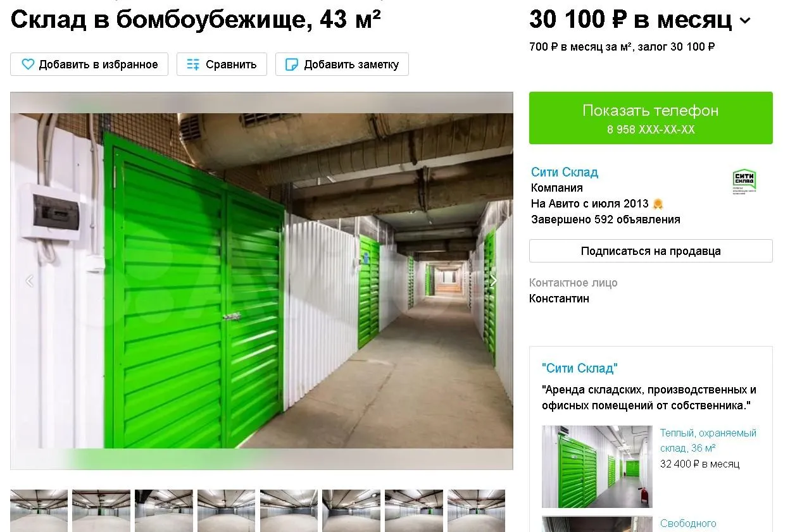This screenshot has height=532, width=802.
Task: Open the "Сити Склад" shop block title
Action: tap(580, 368)
